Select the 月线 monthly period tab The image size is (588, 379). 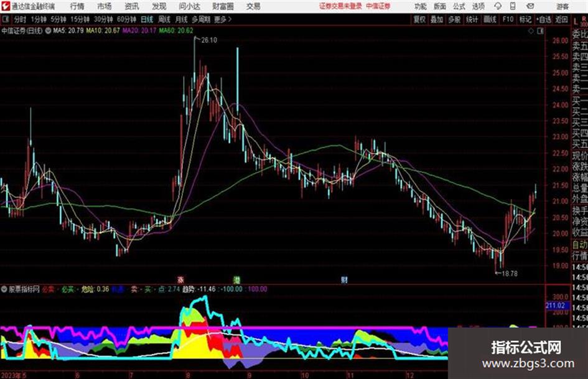point(182,19)
